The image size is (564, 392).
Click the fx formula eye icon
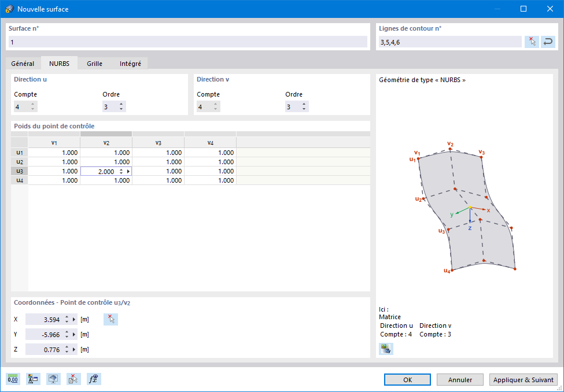[94, 379]
